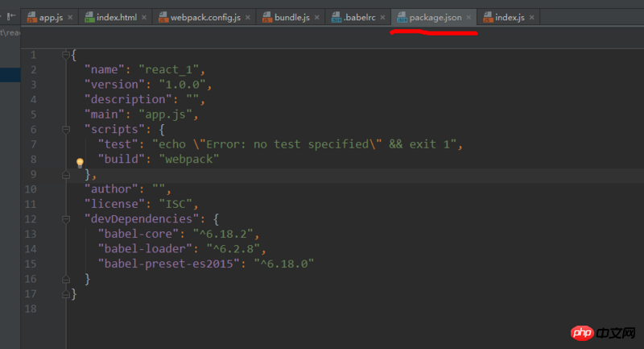This screenshot has height=349, width=644.
Task: Fold the "scripts" block in the gutter
Action: click(66, 129)
